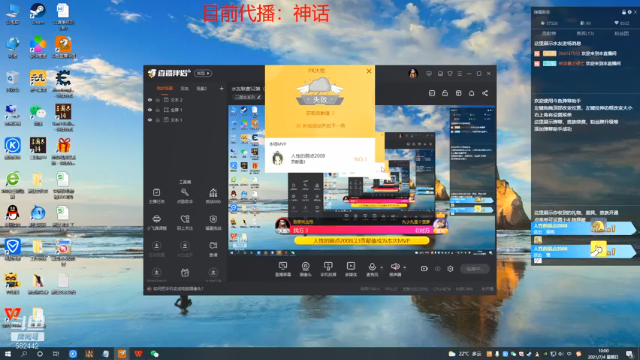This screenshot has height=360, width=640.
Task: Add a screen capture source
Action: click(x=283, y=269)
